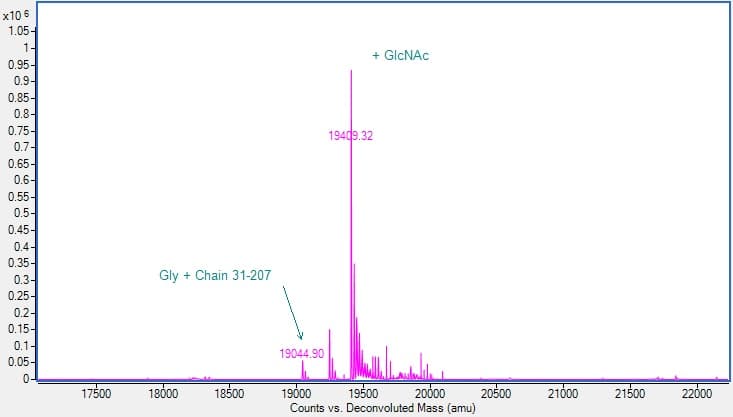Image resolution: width=733 pixels, height=417 pixels.
Task: Click the 18500 x-axis tick label
Action: 230,394
